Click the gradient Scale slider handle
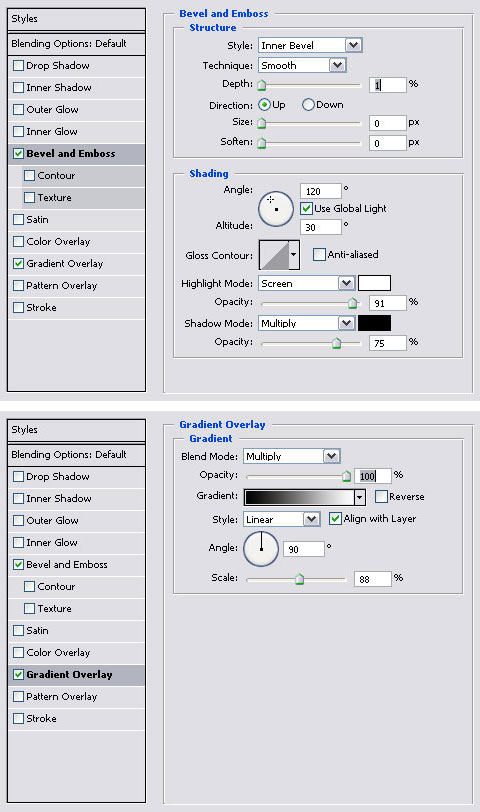Viewport: 480px width, 812px height. tap(299, 578)
